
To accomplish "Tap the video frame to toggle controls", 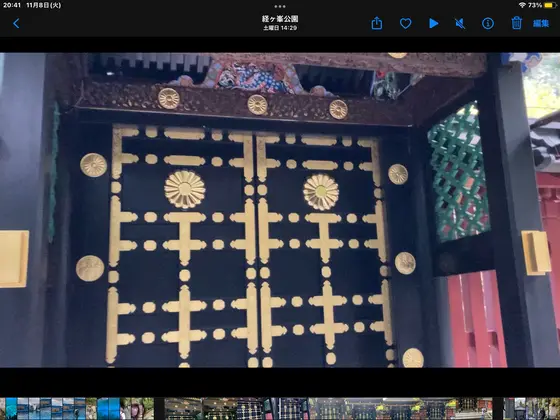I will point(280,210).
